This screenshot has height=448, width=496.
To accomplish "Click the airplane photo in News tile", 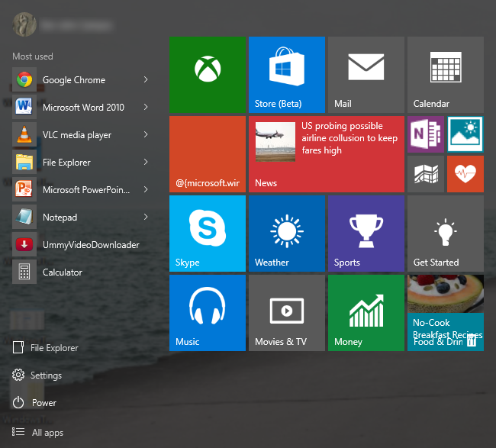I will [x=275, y=142].
